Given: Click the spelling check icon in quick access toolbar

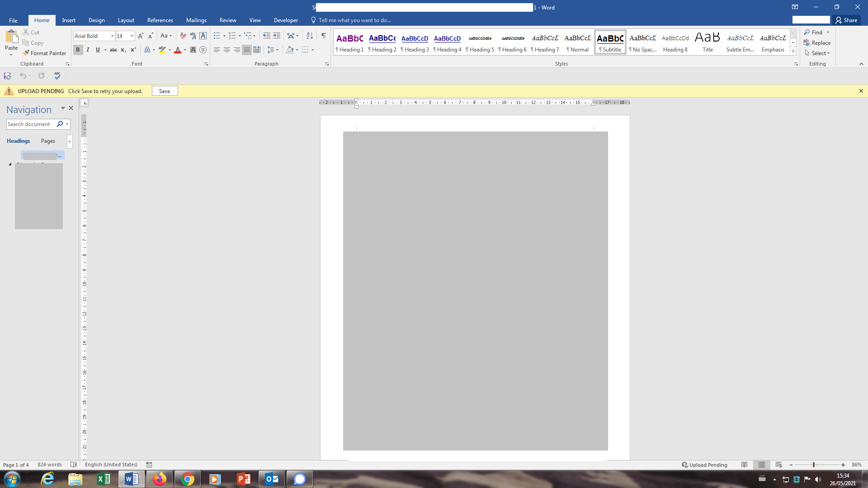Looking at the screenshot, I should tap(57, 75).
